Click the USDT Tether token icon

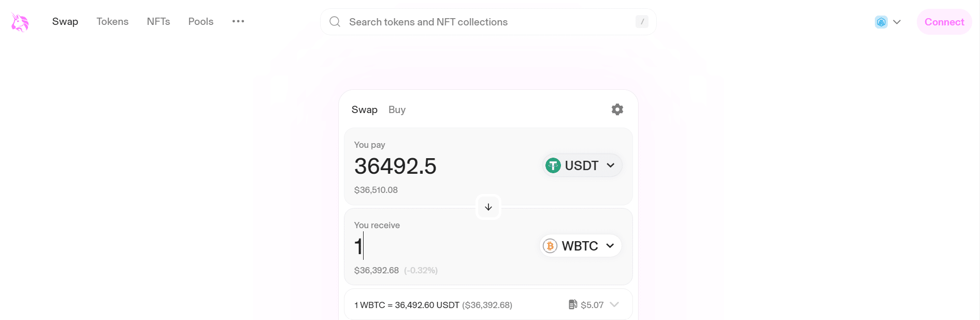click(x=553, y=165)
